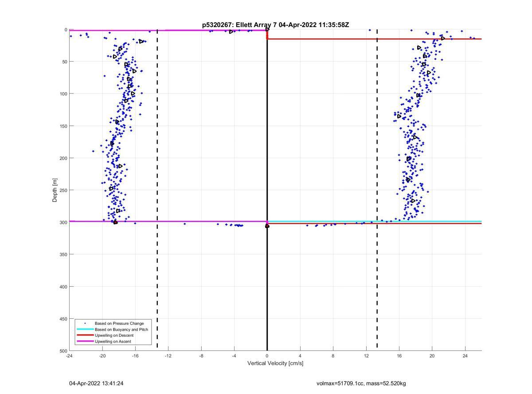Click y-axis tick label '250'
The image size is (532, 394).
click(x=63, y=190)
